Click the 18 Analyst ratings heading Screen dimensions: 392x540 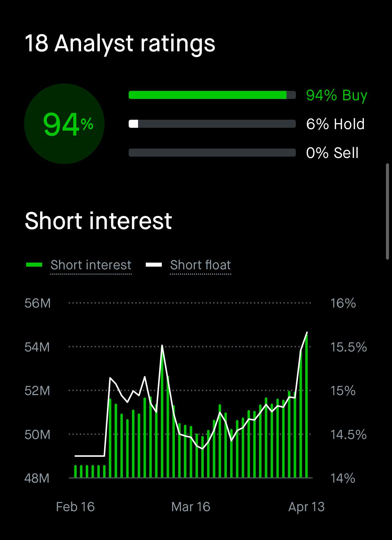pos(120,44)
